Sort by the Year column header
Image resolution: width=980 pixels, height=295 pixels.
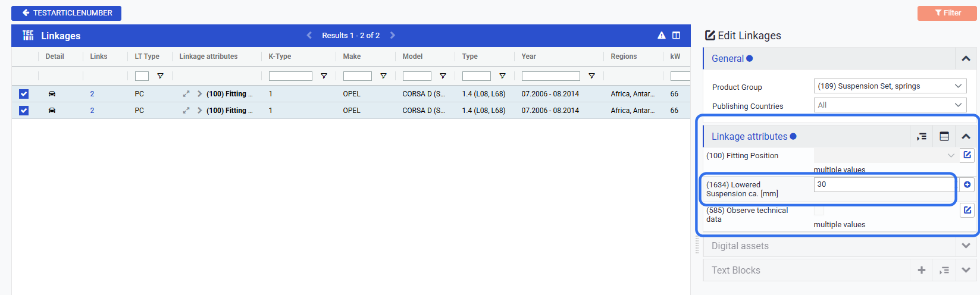click(528, 57)
